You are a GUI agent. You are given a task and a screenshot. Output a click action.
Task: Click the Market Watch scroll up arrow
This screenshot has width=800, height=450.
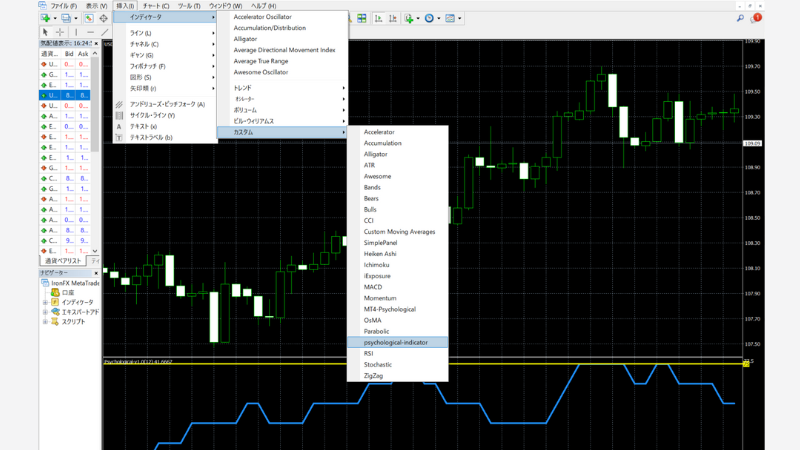click(95, 54)
